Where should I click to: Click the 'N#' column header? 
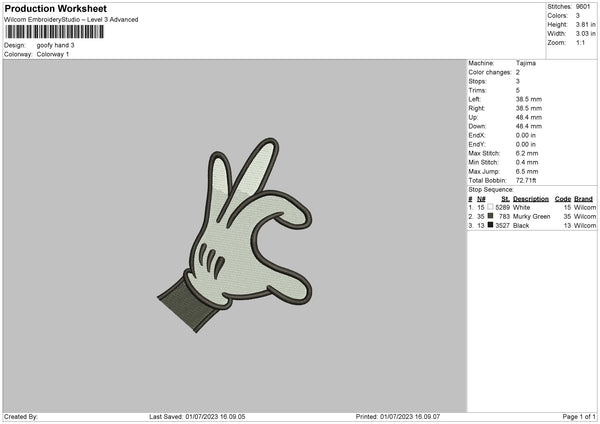481,199
